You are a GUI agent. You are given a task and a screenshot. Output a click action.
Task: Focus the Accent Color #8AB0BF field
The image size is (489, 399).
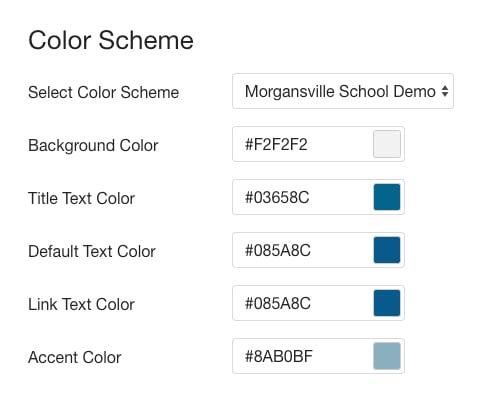click(318, 356)
